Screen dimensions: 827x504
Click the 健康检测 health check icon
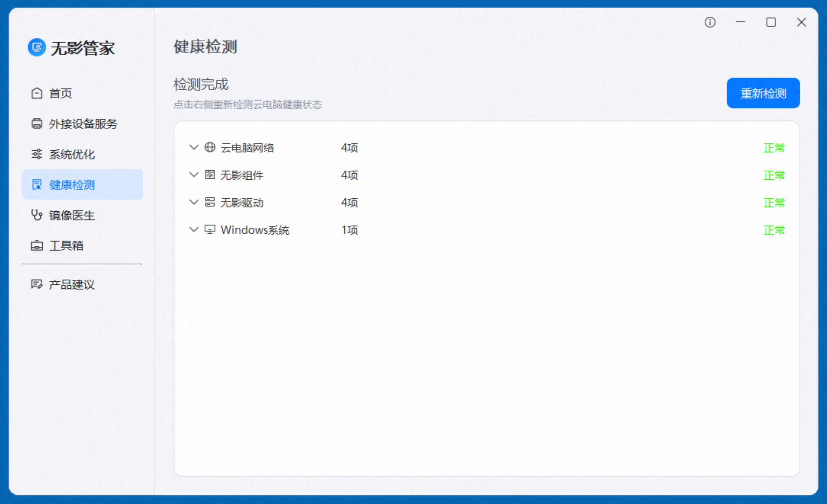pos(37,185)
